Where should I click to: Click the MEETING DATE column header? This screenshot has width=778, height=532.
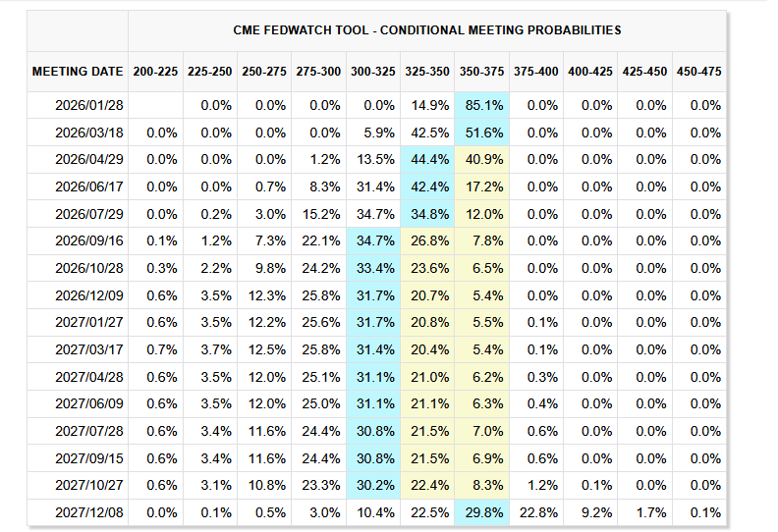78,72
